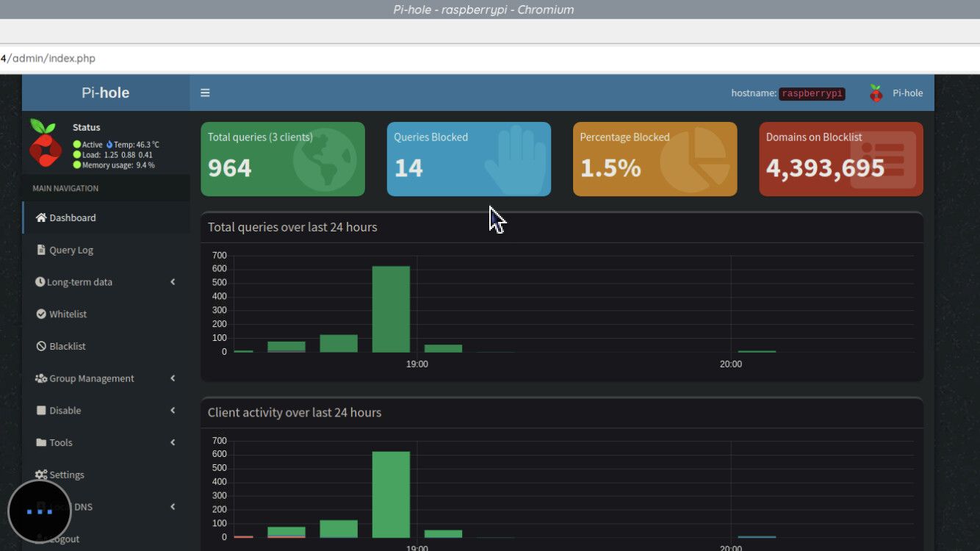Open the Blacklist menu item
Viewport: 980px width, 551px height.
pos(106,346)
